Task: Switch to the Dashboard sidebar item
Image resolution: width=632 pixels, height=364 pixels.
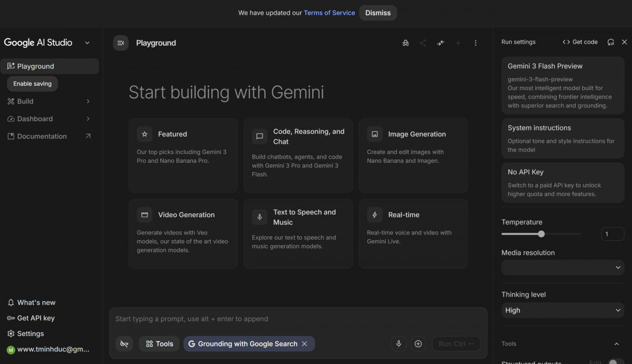Action: click(50, 119)
